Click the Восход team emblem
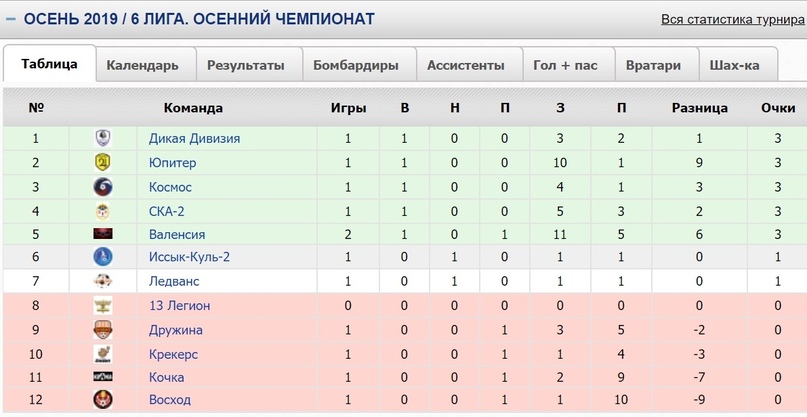The height and width of the screenshot is (417, 807). [x=103, y=399]
